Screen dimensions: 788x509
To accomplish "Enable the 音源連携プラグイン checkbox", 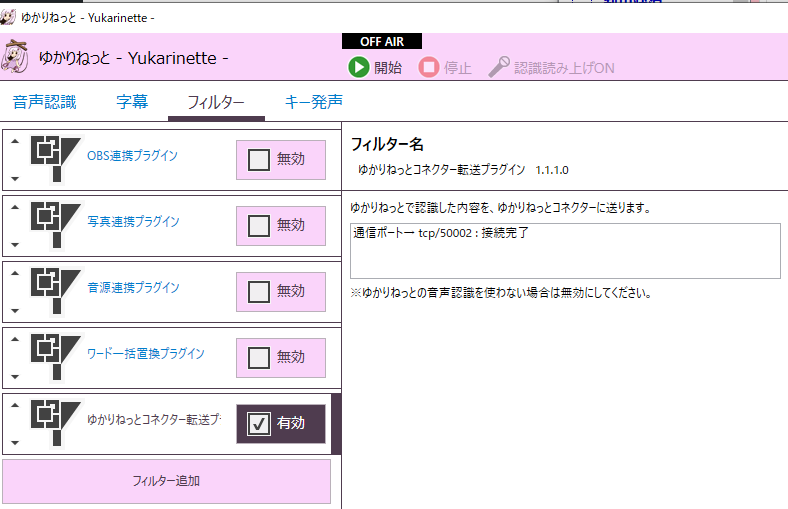I will (259, 291).
